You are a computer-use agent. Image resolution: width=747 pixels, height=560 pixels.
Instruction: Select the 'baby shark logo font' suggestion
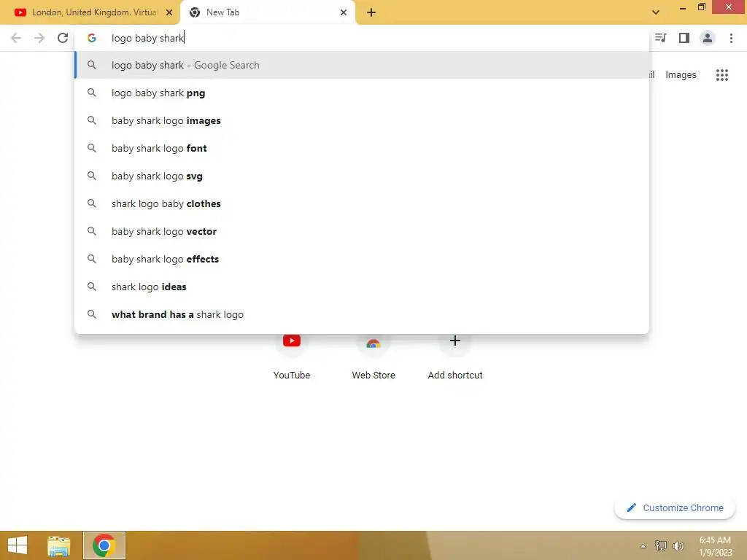[x=362, y=148]
